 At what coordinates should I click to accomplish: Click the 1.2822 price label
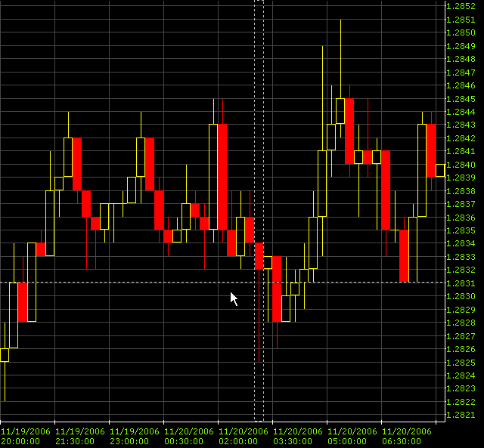click(x=461, y=402)
